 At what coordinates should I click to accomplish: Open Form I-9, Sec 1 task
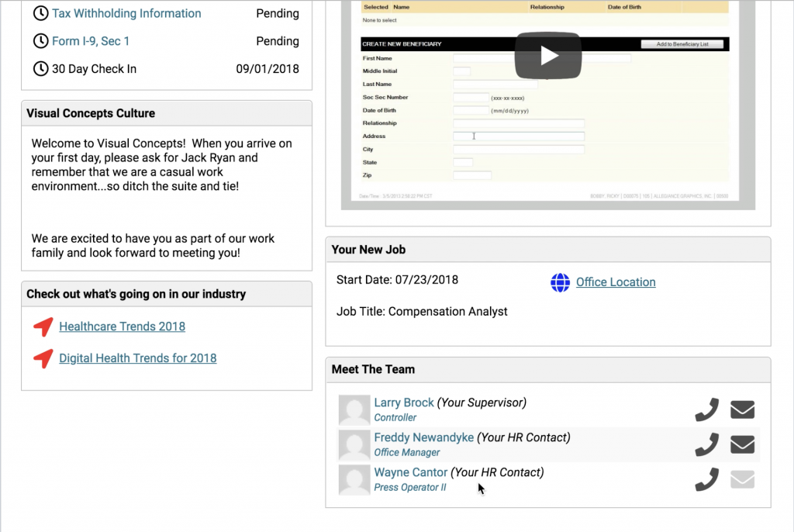(x=91, y=41)
